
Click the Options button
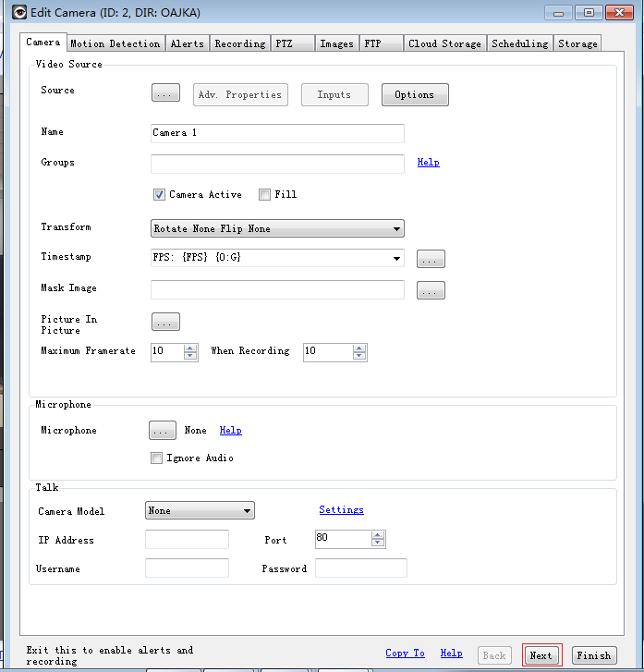click(414, 94)
